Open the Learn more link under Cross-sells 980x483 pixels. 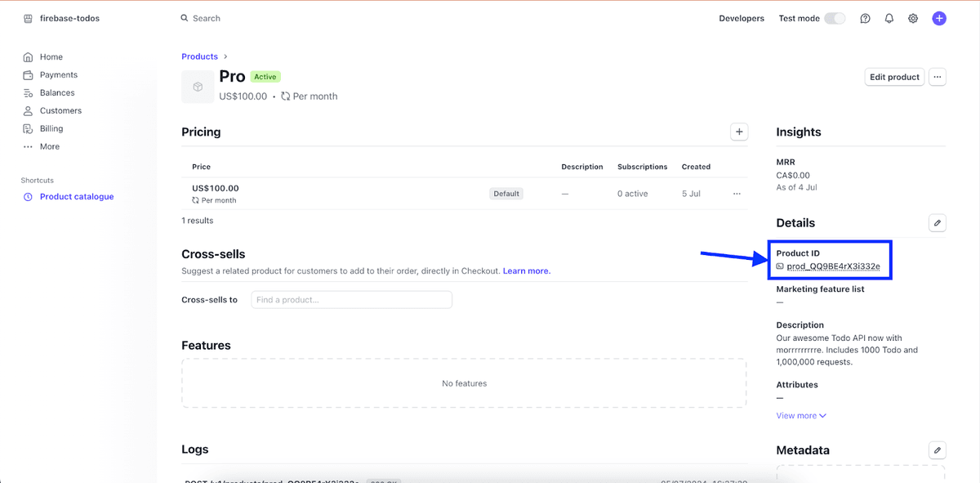526,271
